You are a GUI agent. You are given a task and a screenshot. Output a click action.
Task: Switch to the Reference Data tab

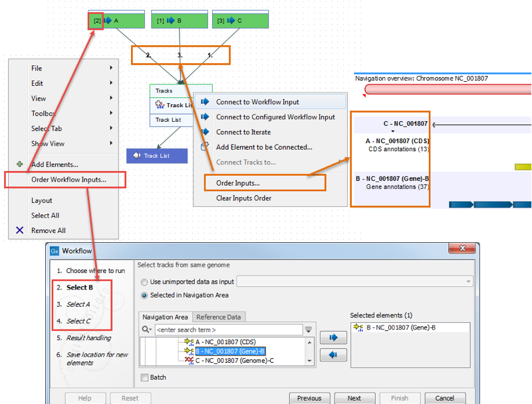[x=219, y=317]
